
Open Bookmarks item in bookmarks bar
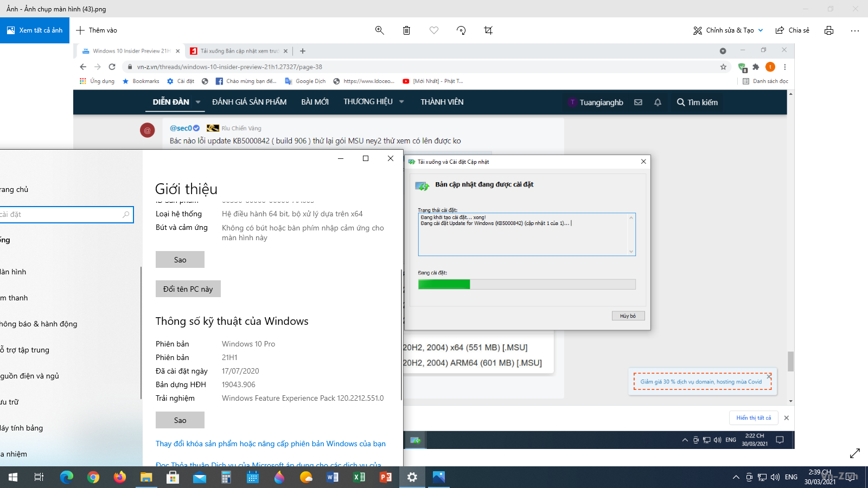pyautogui.click(x=141, y=81)
